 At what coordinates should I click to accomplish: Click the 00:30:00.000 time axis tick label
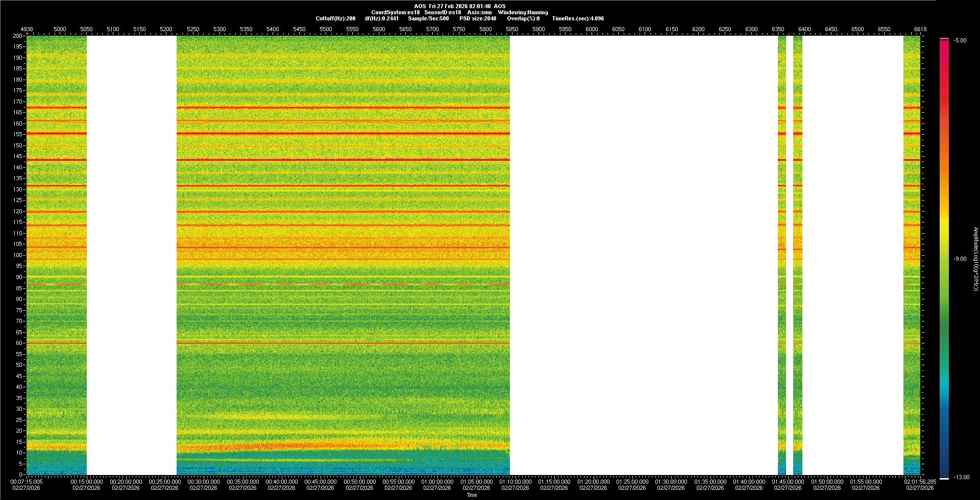tap(204, 482)
